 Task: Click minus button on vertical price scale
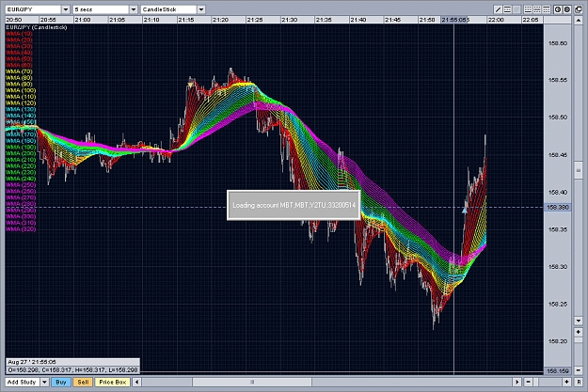pyautogui.click(x=578, y=369)
